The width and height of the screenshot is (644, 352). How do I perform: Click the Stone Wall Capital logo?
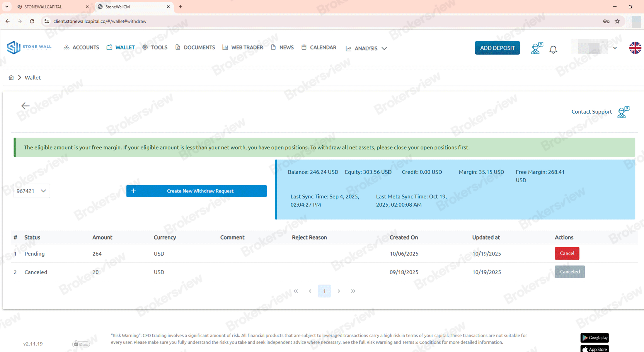(x=29, y=47)
